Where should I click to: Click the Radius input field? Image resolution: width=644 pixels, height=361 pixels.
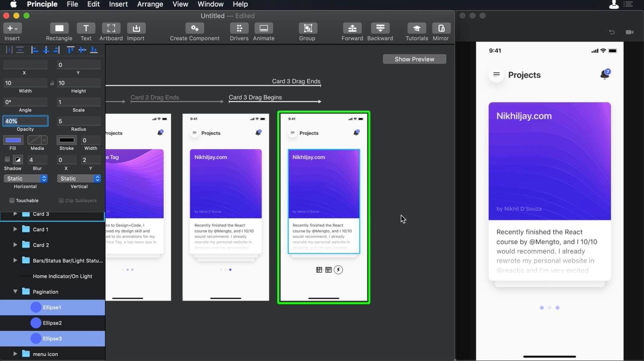[78, 121]
